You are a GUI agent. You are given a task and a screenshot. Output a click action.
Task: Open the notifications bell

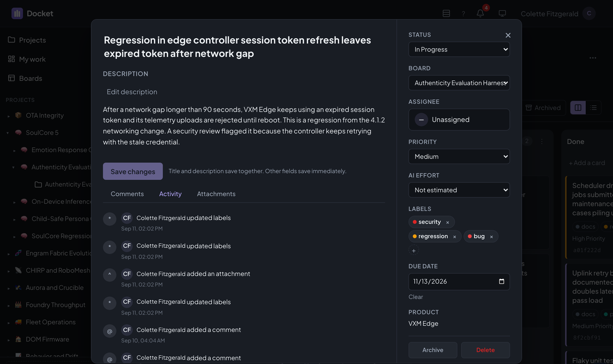(480, 13)
